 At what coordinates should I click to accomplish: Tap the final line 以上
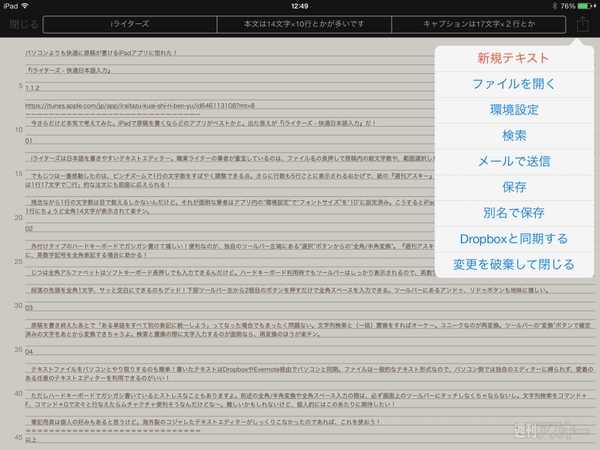pyautogui.click(x=31, y=440)
